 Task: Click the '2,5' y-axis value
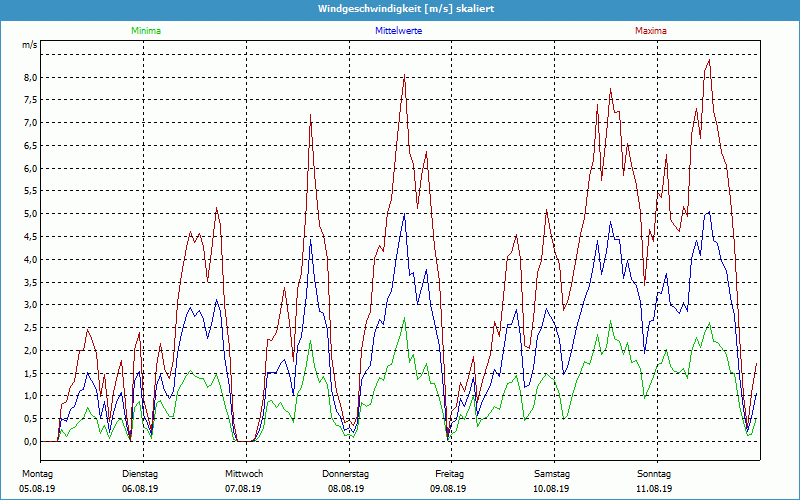(31, 328)
